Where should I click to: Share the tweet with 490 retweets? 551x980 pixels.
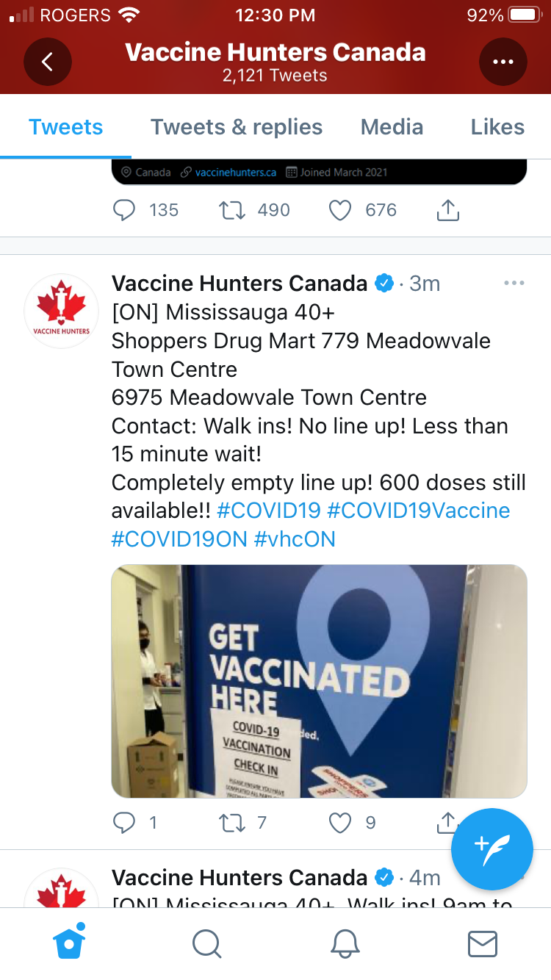(447, 211)
